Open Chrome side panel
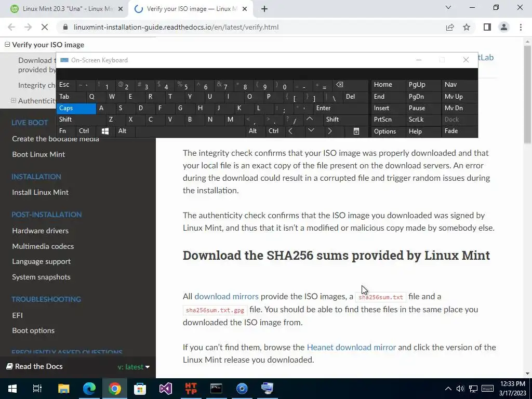This screenshot has height=399, width=532. [x=487, y=27]
